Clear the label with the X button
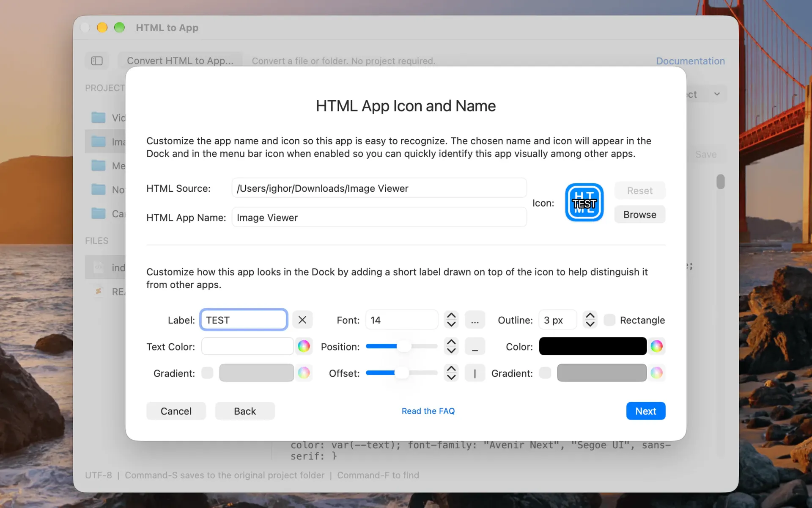Image resolution: width=812 pixels, height=508 pixels. click(x=302, y=320)
